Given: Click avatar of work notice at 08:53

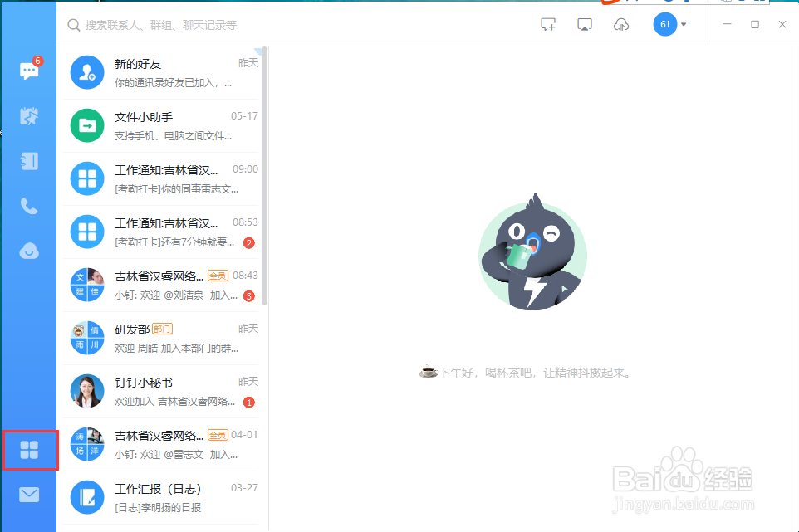Looking at the screenshot, I should coord(87,232).
